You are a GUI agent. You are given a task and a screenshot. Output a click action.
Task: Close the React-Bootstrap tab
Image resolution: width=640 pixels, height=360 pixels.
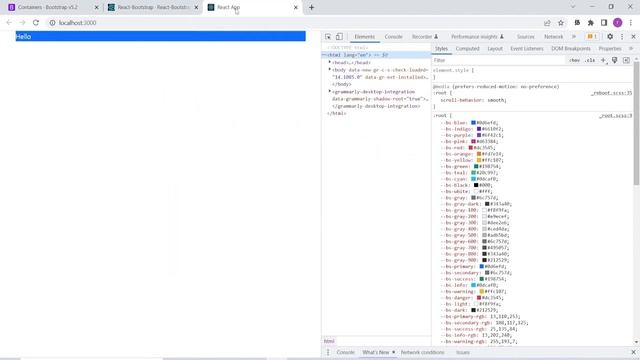pos(196,7)
